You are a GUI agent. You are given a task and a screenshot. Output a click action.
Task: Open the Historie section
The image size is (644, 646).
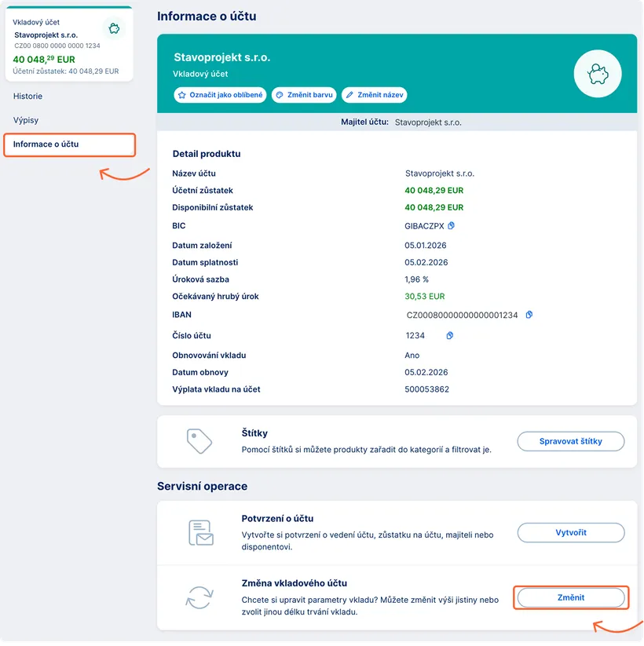pyautogui.click(x=28, y=97)
